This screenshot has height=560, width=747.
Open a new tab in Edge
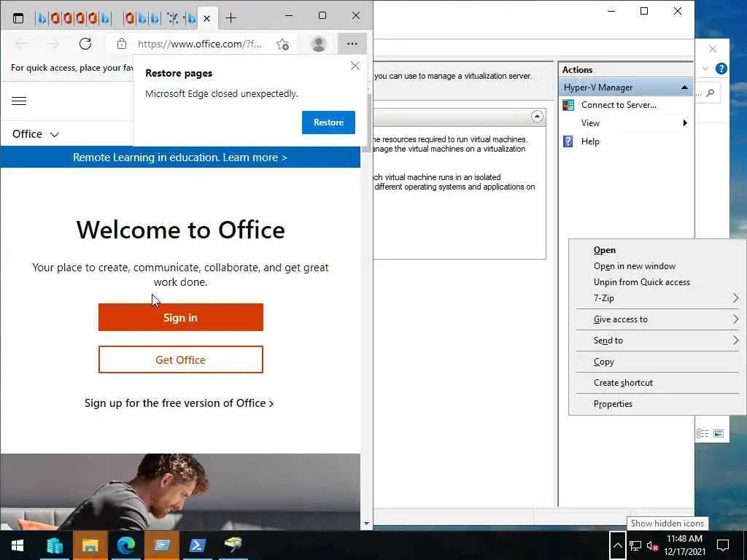231,18
